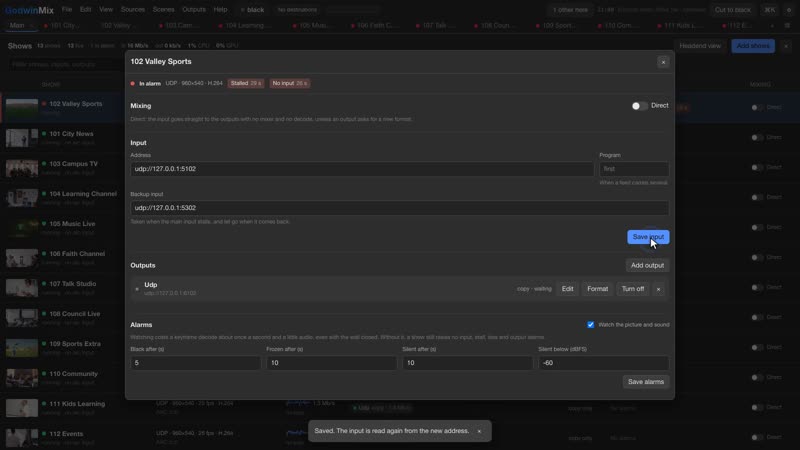Toggle Direct switch for 111 Kids Learning row
The width and height of the screenshot is (800, 450).
pyautogui.click(x=757, y=407)
